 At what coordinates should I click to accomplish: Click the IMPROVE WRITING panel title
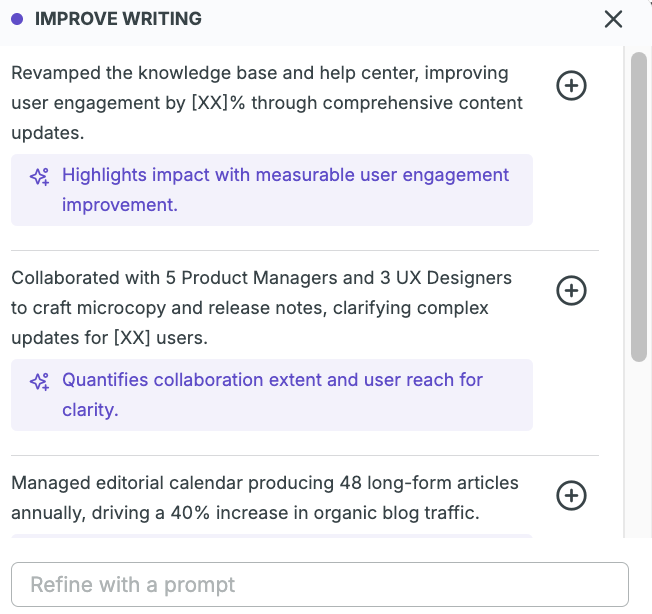pyautogui.click(x=118, y=19)
